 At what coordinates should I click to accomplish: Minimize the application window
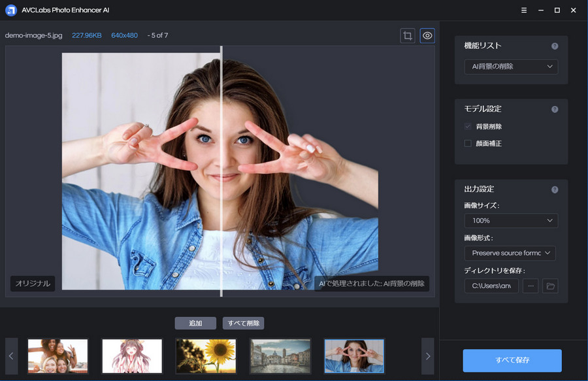(x=541, y=10)
